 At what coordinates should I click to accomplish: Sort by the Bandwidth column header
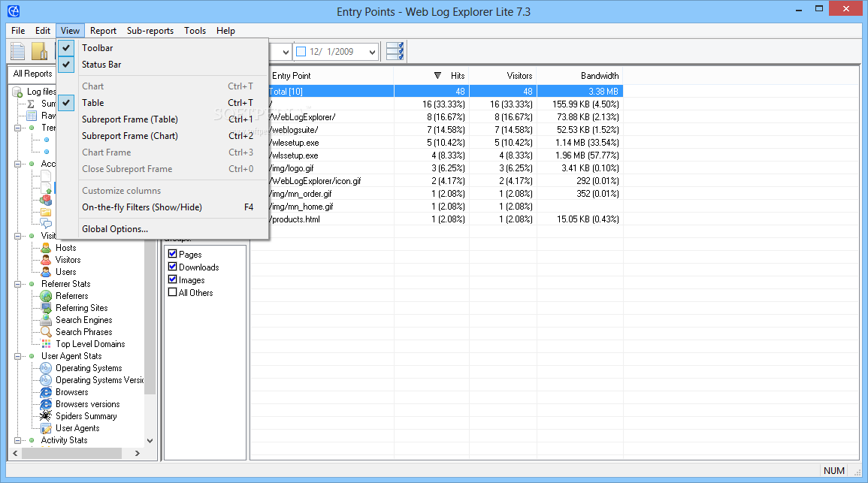(579, 76)
